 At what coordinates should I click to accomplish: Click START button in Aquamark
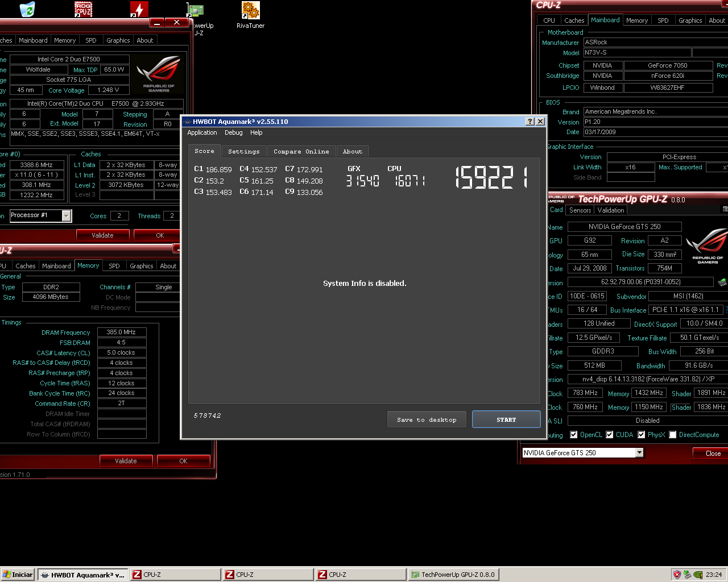506,419
